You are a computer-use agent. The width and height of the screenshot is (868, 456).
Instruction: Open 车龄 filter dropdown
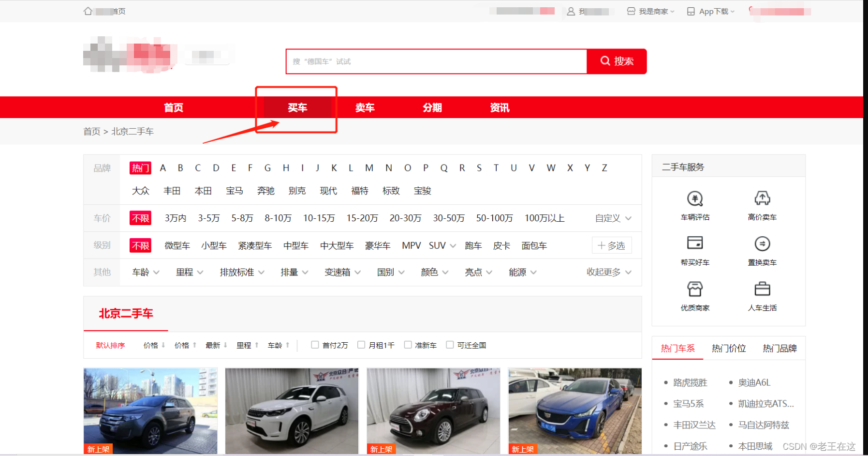pyautogui.click(x=146, y=273)
